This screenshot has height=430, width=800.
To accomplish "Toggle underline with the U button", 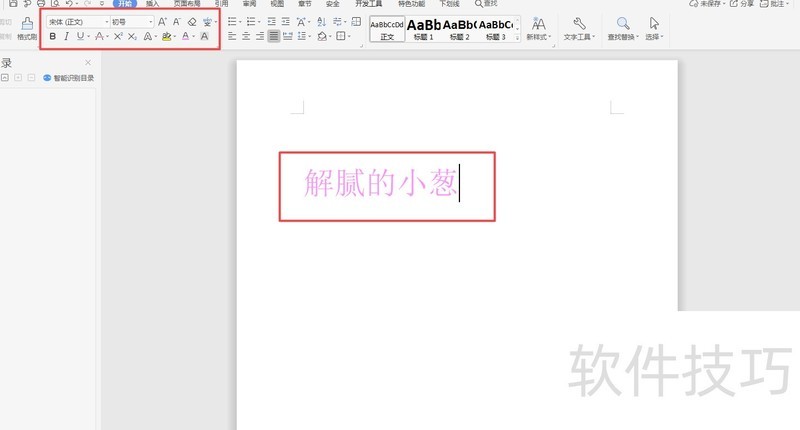I will 80,36.
